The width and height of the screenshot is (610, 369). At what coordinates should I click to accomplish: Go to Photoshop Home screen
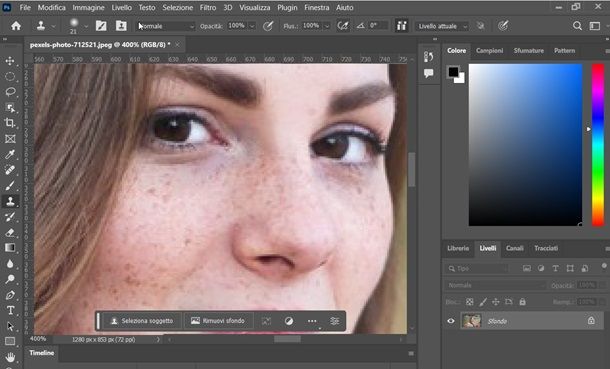point(16,26)
